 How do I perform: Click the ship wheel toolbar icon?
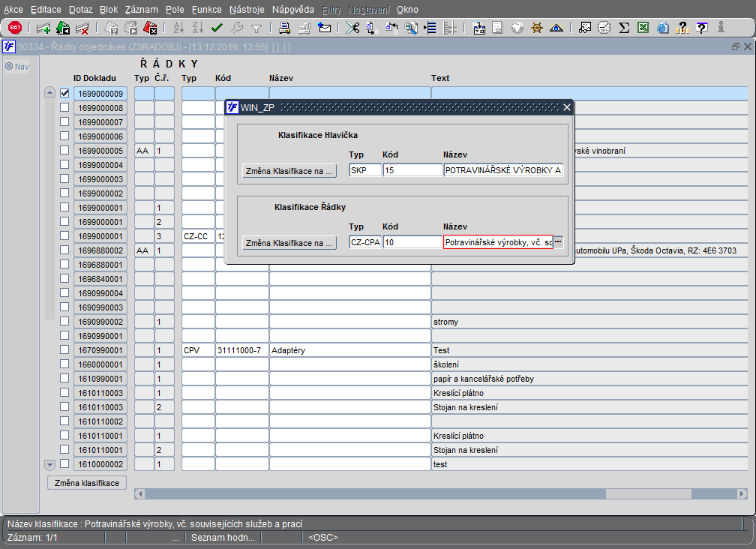537,28
